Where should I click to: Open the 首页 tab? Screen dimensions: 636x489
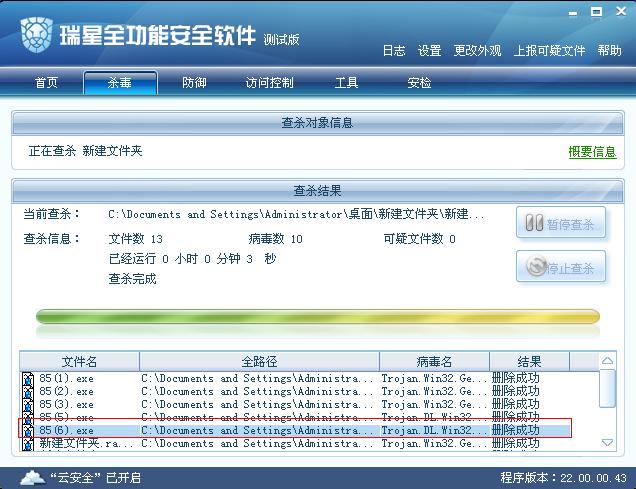coord(46,83)
